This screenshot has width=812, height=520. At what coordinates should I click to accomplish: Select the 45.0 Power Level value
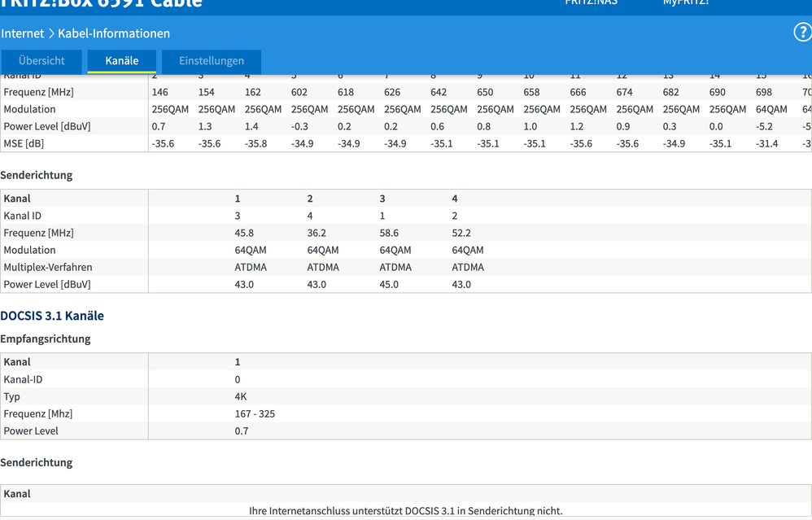(x=387, y=284)
